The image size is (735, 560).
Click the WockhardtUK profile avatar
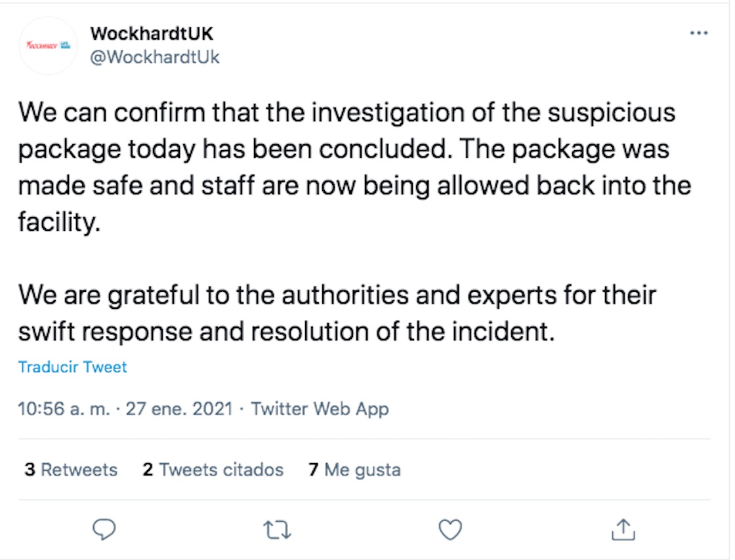48,45
